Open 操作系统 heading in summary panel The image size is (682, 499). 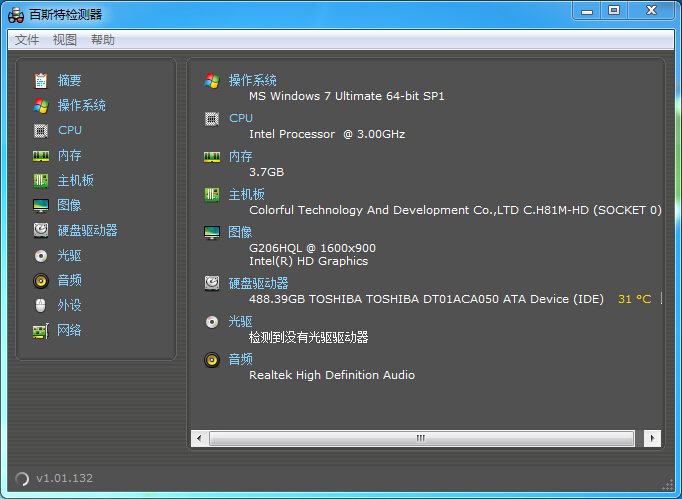tap(253, 80)
